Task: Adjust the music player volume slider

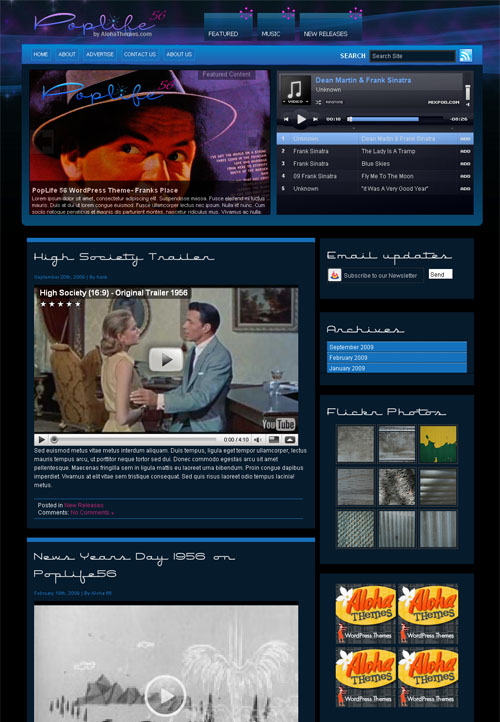Action: coord(468,92)
